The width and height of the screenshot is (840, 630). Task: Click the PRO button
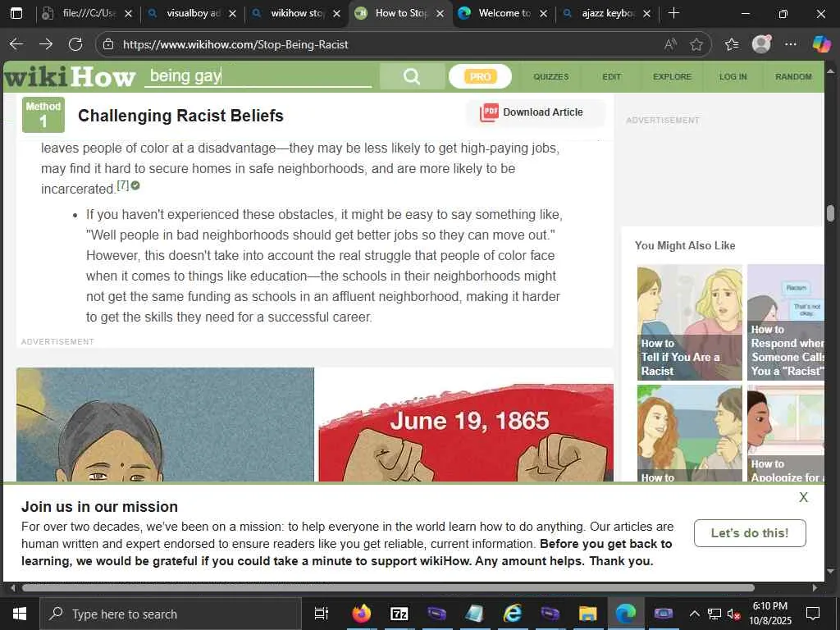(x=480, y=76)
